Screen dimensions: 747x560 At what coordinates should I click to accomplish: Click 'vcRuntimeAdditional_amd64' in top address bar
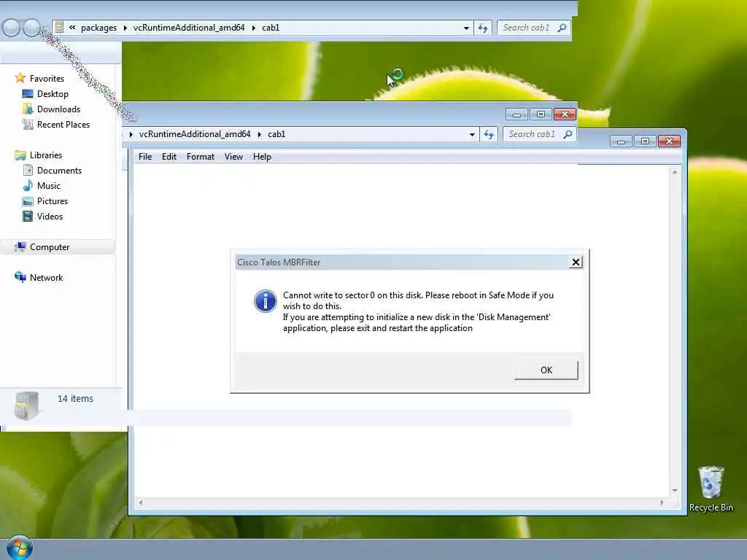pos(189,28)
